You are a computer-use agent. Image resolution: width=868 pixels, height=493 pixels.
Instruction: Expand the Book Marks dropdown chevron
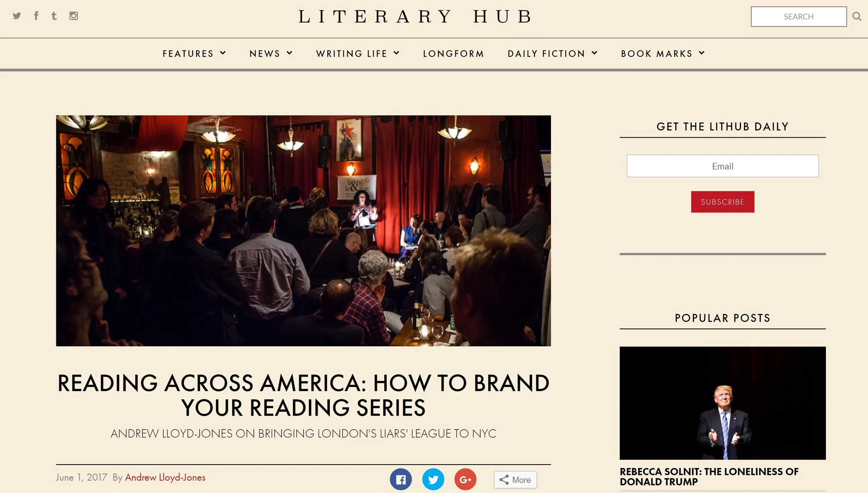pos(702,53)
